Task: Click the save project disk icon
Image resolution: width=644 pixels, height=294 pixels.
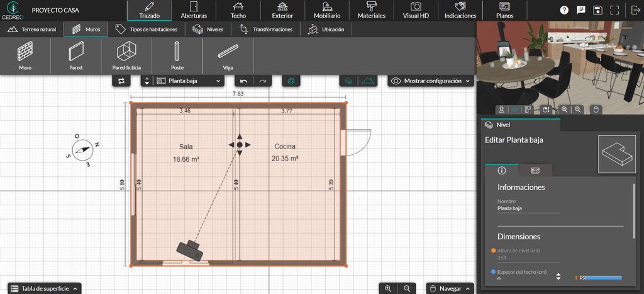Action: [x=597, y=10]
